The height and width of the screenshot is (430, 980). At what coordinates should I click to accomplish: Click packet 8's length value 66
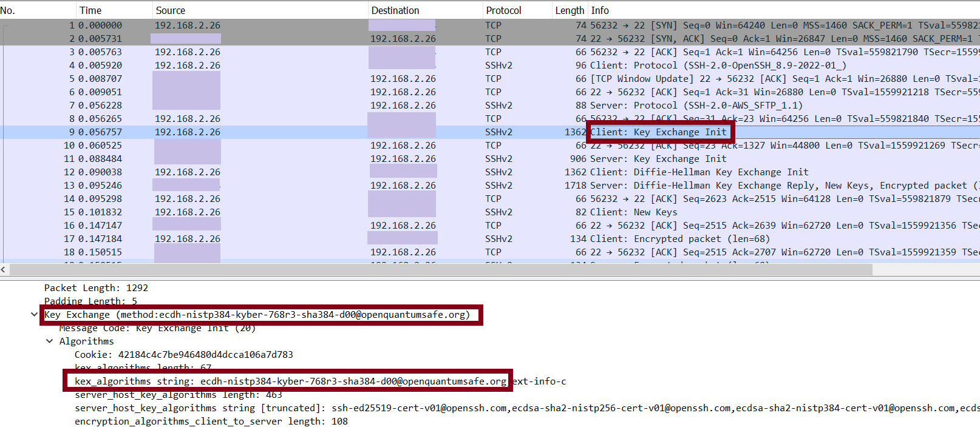581,119
